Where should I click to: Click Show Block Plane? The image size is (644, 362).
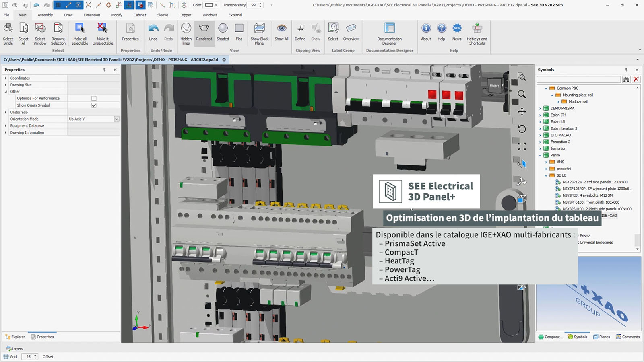coord(260,33)
